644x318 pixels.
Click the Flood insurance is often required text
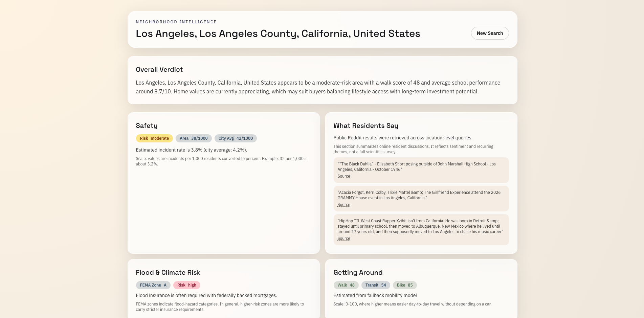[206, 295]
